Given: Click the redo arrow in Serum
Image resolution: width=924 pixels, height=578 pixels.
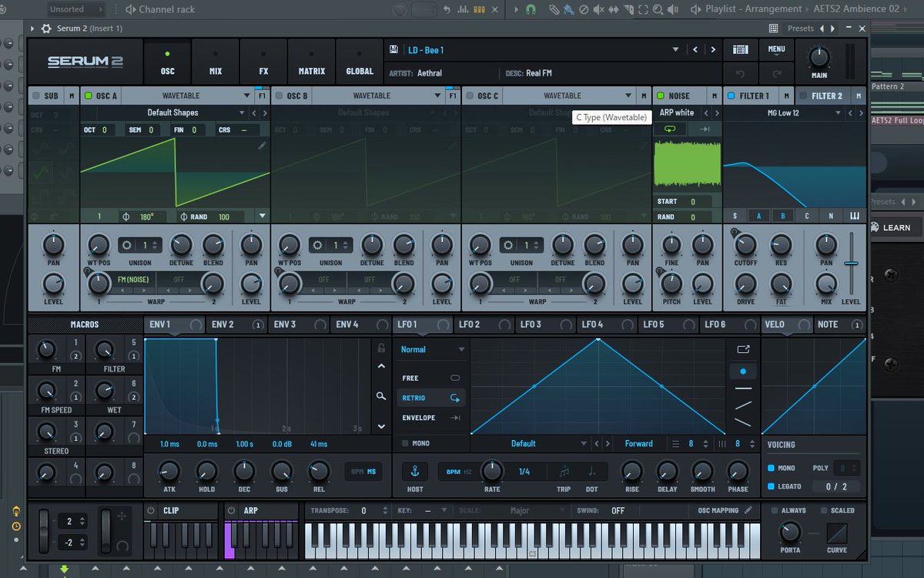Looking at the screenshot, I should click(x=776, y=73).
